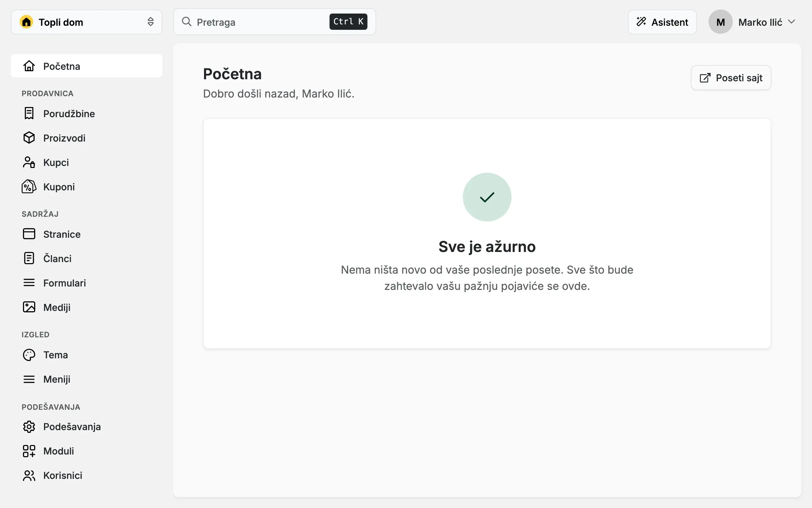Click the lines icon beside Formulari
This screenshot has height=508, width=812.
coord(29,282)
